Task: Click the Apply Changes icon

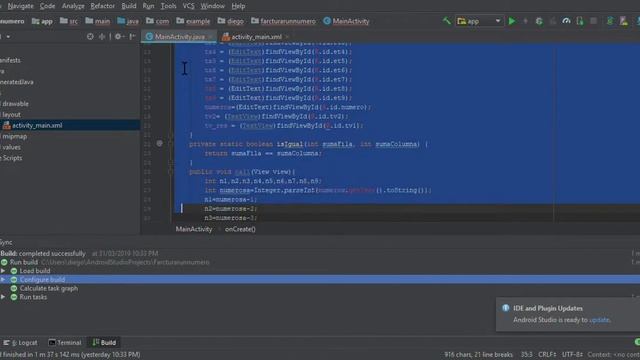Action: [x=525, y=21]
